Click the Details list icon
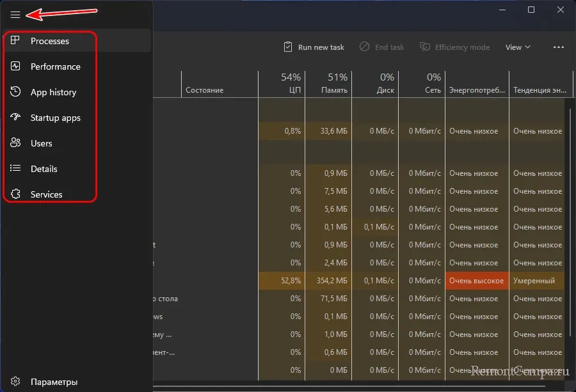 (x=15, y=168)
